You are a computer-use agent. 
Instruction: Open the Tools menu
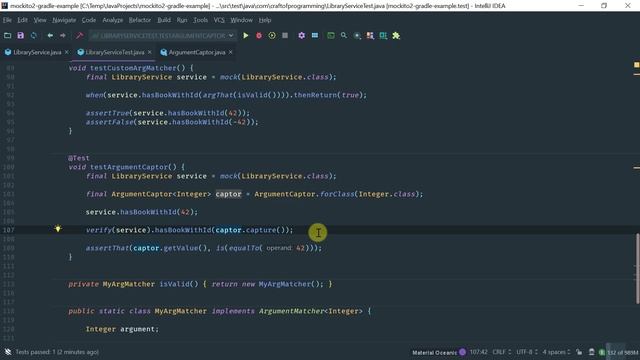200,20
